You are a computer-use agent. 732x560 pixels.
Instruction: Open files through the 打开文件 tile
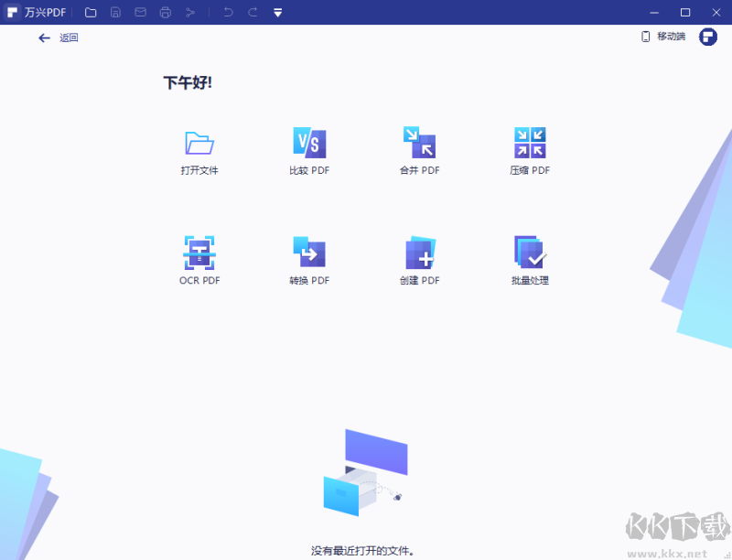pyautogui.click(x=199, y=151)
